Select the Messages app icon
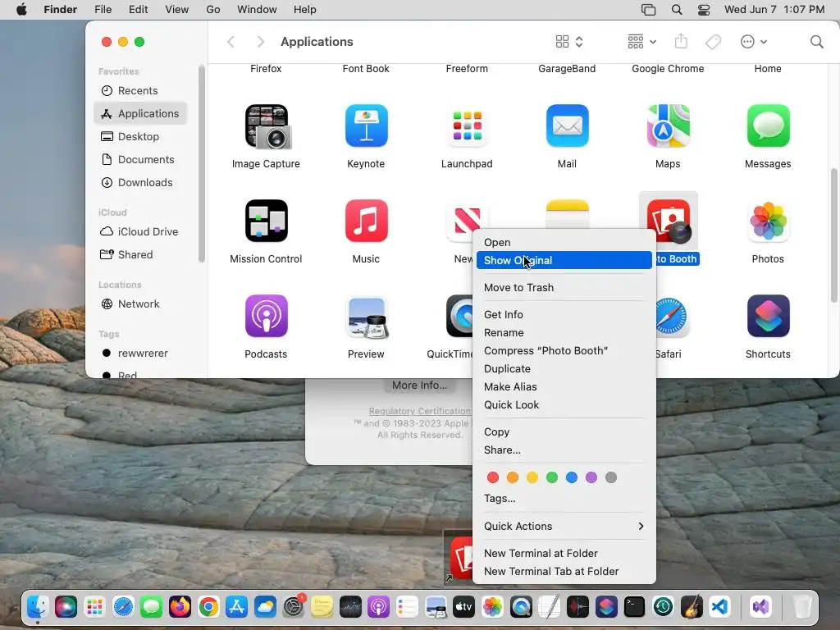The height and width of the screenshot is (630, 840). (x=768, y=126)
